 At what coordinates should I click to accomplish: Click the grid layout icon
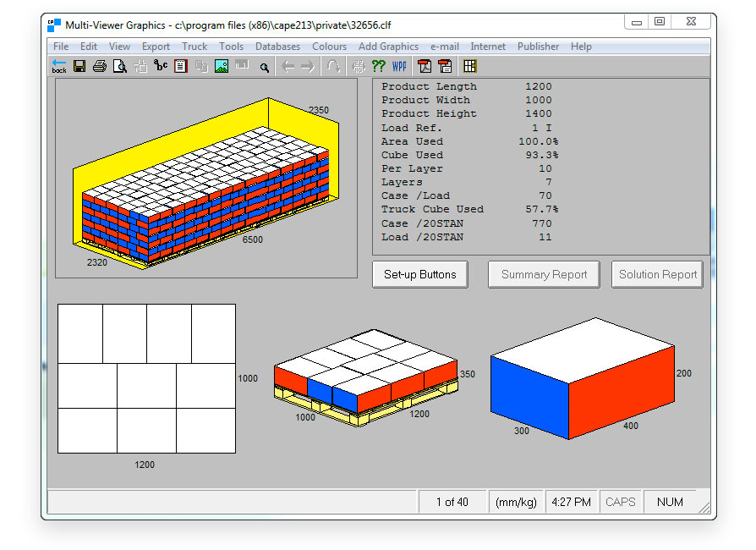coord(470,66)
